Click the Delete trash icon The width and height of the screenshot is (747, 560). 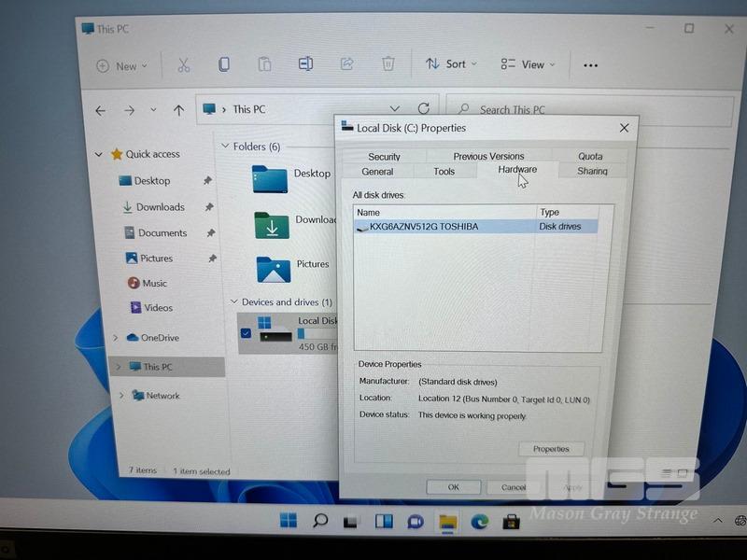(388, 64)
